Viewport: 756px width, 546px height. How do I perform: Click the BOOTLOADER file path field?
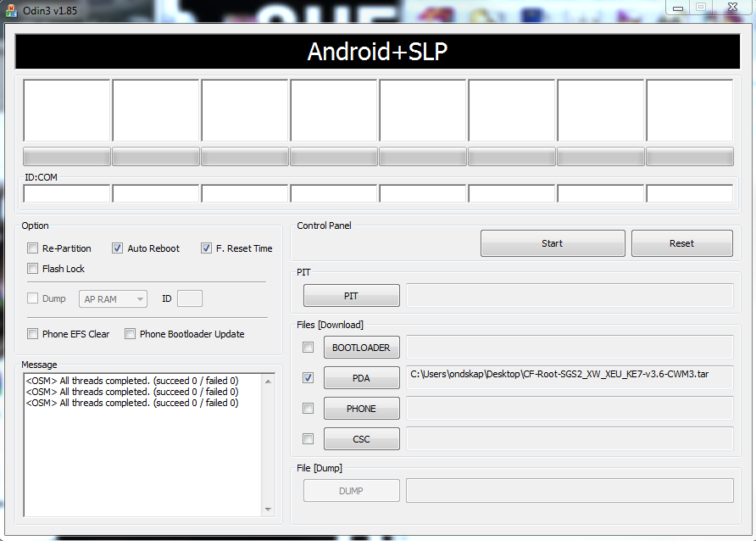click(570, 348)
